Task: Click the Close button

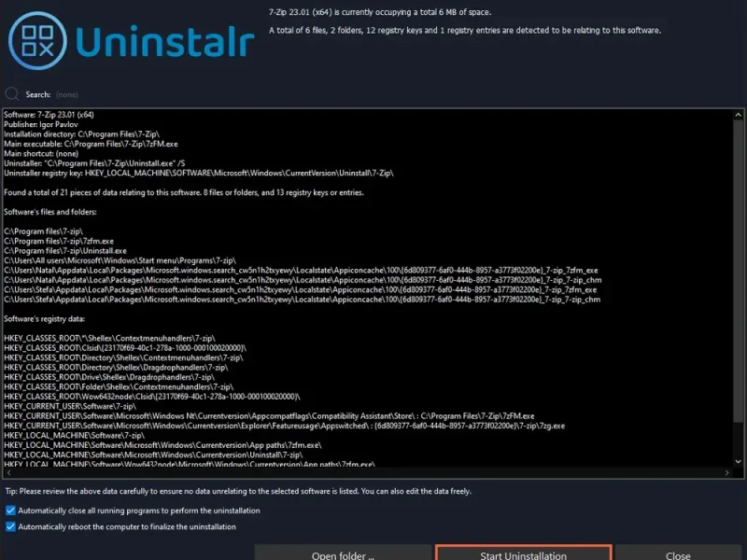Action: click(678, 553)
